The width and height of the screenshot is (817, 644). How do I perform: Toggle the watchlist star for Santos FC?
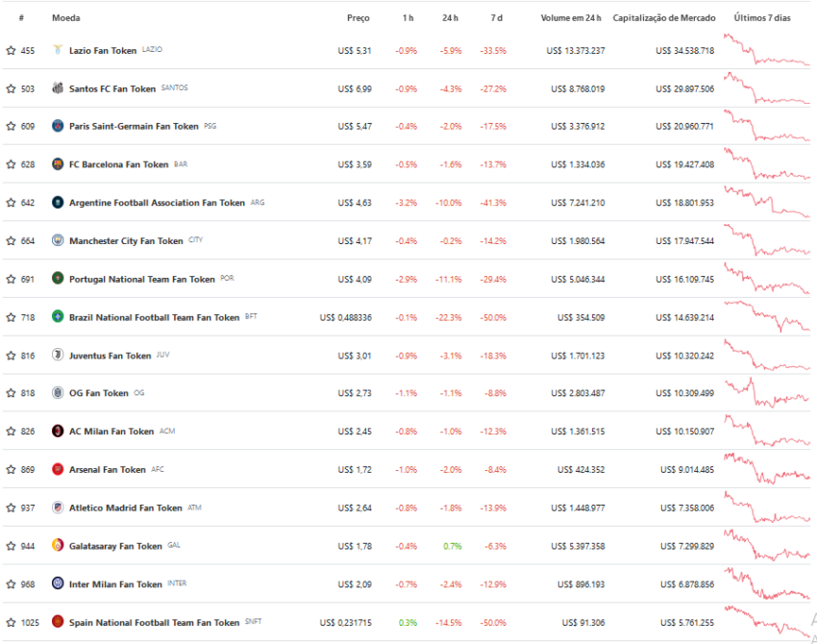click(11, 88)
